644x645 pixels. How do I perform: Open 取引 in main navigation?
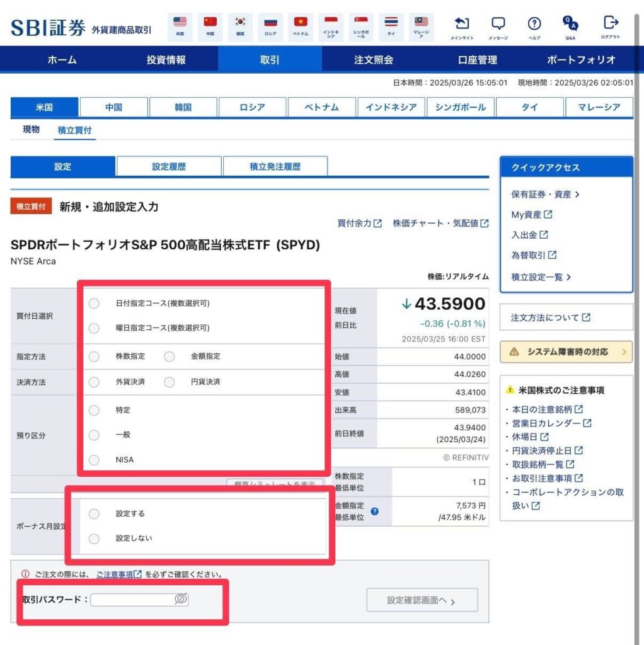270,60
